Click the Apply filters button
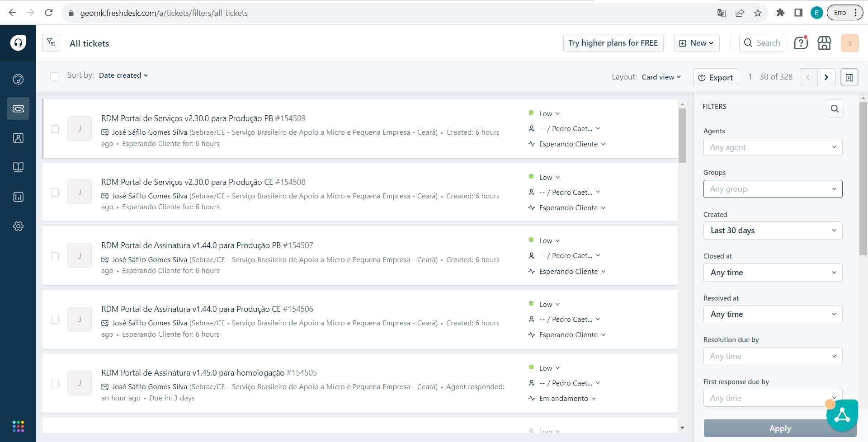 click(780, 428)
